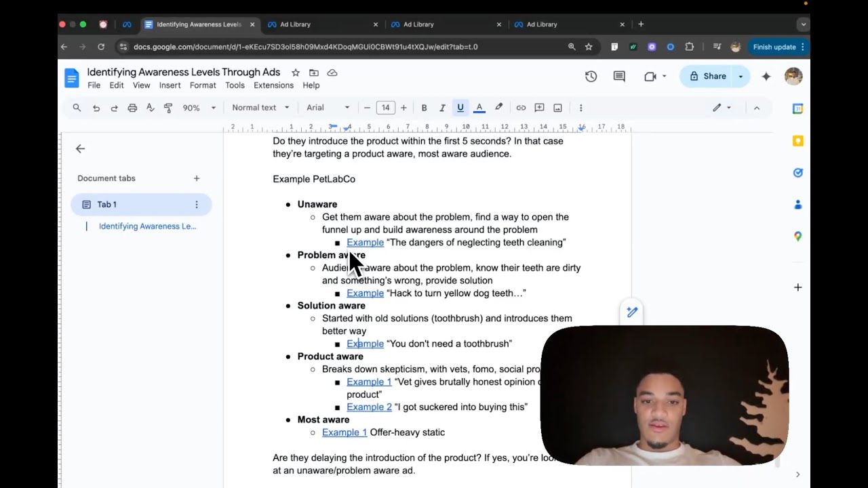Move the document to a folder
This screenshot has height=488, width=868.
click(x=314, y=73)
